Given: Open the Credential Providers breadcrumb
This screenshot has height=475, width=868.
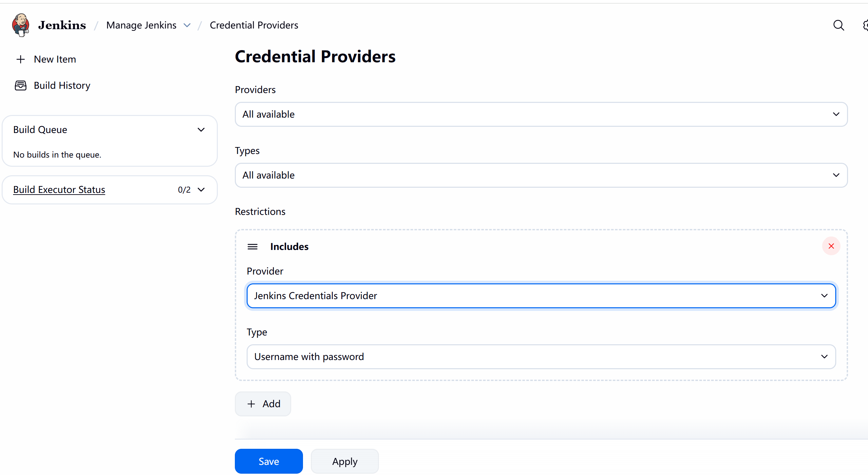Looking at the screenshot, I should [254, 25].
